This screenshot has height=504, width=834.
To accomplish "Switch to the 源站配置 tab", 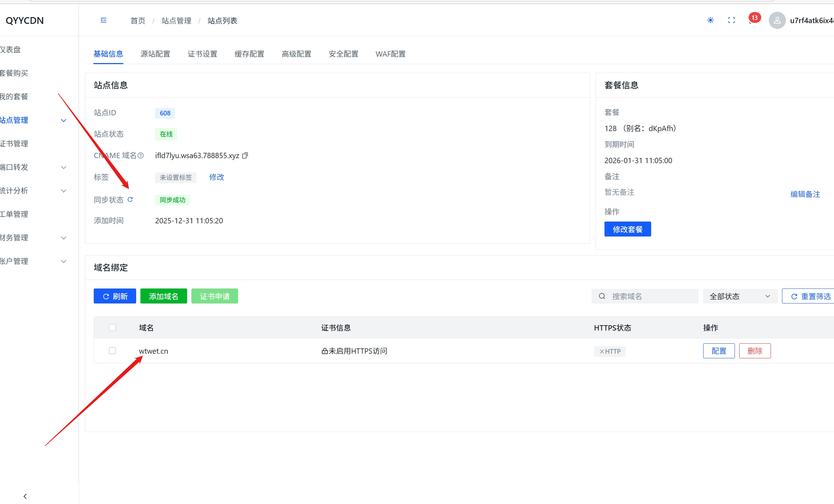I will click(x=155, y=54).
